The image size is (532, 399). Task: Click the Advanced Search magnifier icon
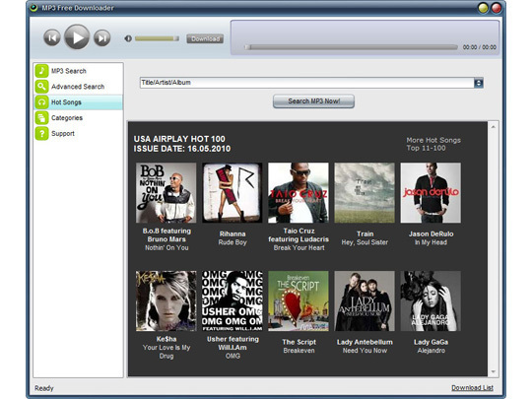pyautogui.click(x=41, y=87)
